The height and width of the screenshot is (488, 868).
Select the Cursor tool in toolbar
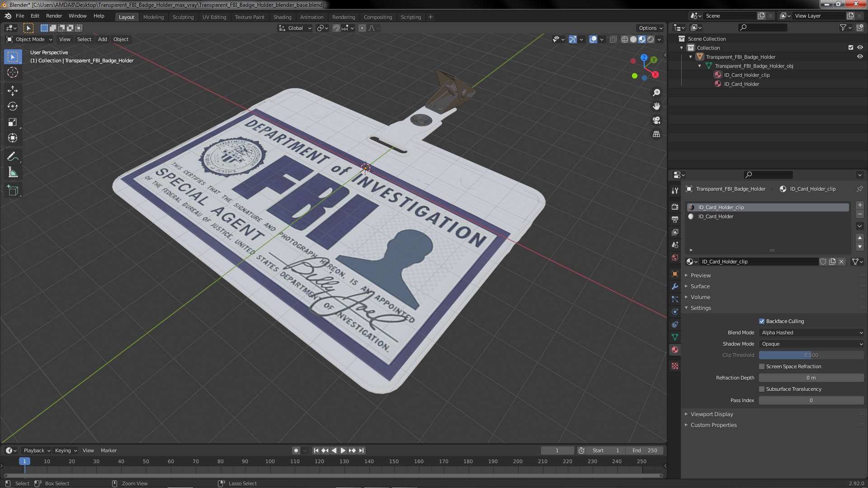pos(13,73)
